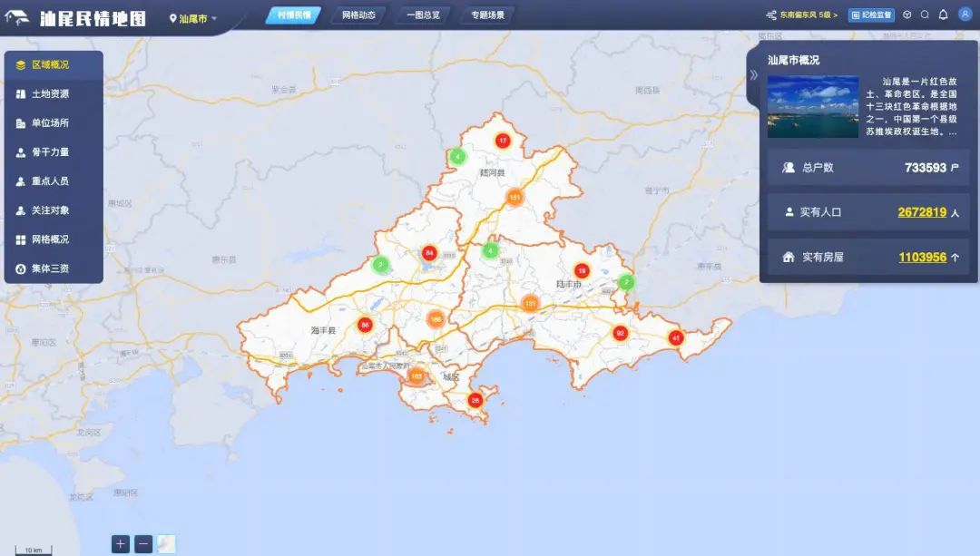Switch to the 网格动态 tab
Screen dimensions: 980x556
tap(358, 15)
